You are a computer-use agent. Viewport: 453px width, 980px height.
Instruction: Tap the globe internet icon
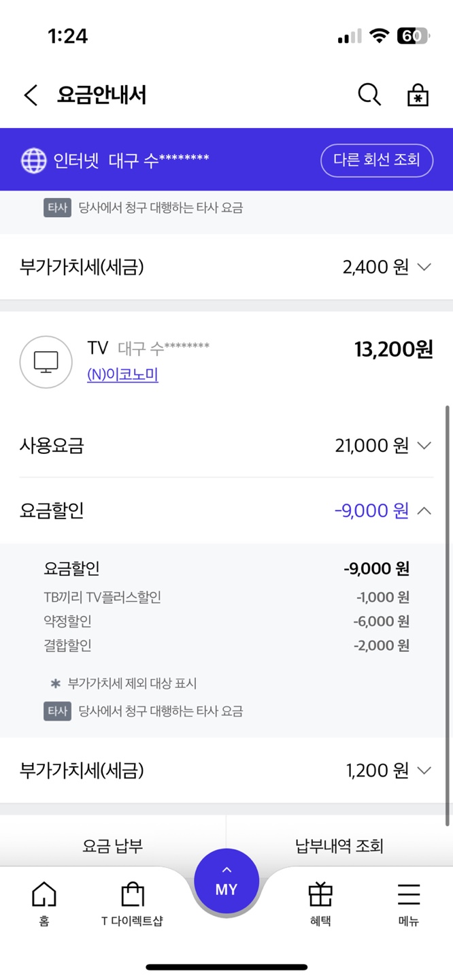34,161
